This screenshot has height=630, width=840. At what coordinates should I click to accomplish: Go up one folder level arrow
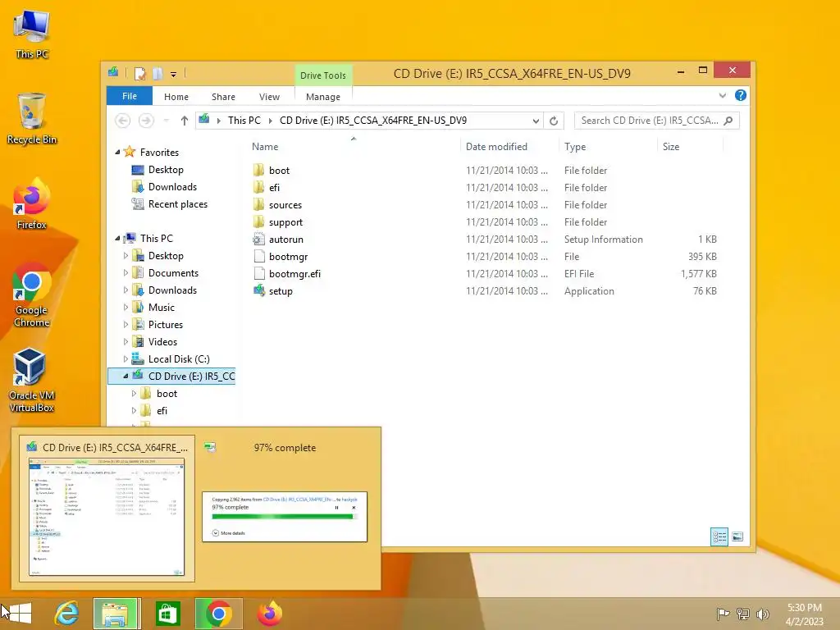185,121
